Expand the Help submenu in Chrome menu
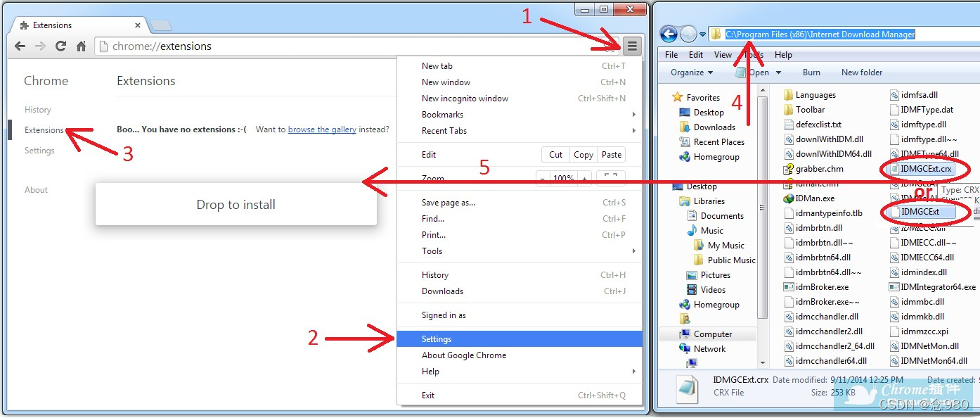 coord(520,372)
